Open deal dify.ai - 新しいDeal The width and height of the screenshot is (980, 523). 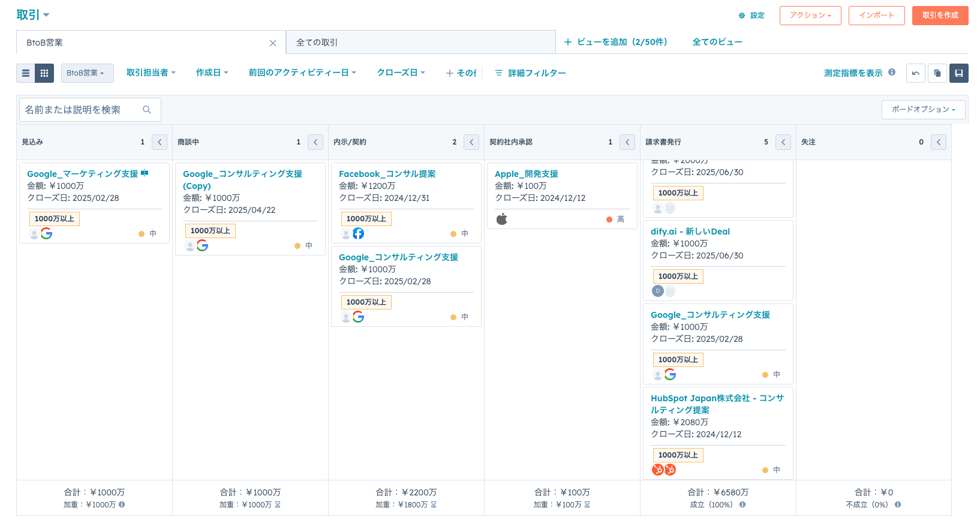click(x=690, y=232)
